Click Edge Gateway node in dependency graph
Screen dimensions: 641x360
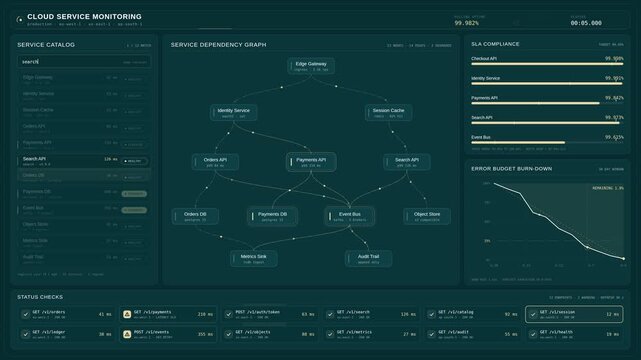point(311,66)
